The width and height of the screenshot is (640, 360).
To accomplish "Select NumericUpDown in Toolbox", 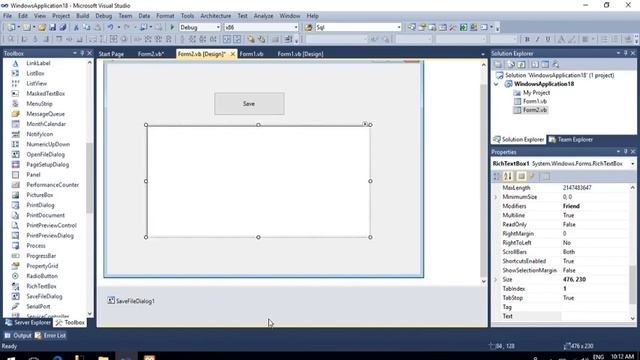I will pos(48,144).
